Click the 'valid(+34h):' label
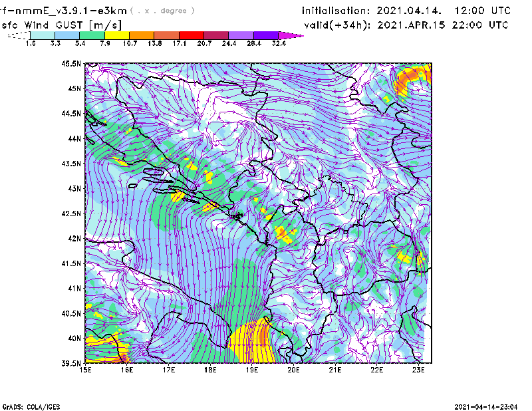The image size is (532, 411). (x=338, y=25)
